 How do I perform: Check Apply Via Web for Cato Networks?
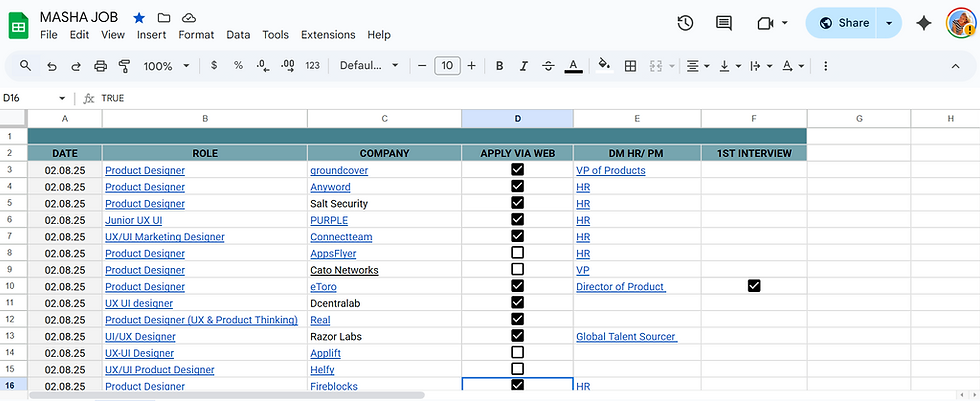tap(518, 269)
